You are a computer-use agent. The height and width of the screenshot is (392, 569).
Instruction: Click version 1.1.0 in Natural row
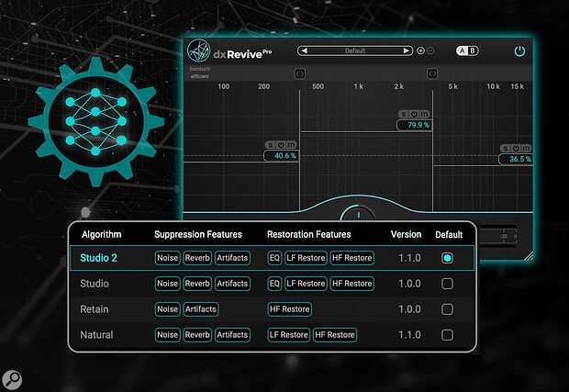point(409,335)
